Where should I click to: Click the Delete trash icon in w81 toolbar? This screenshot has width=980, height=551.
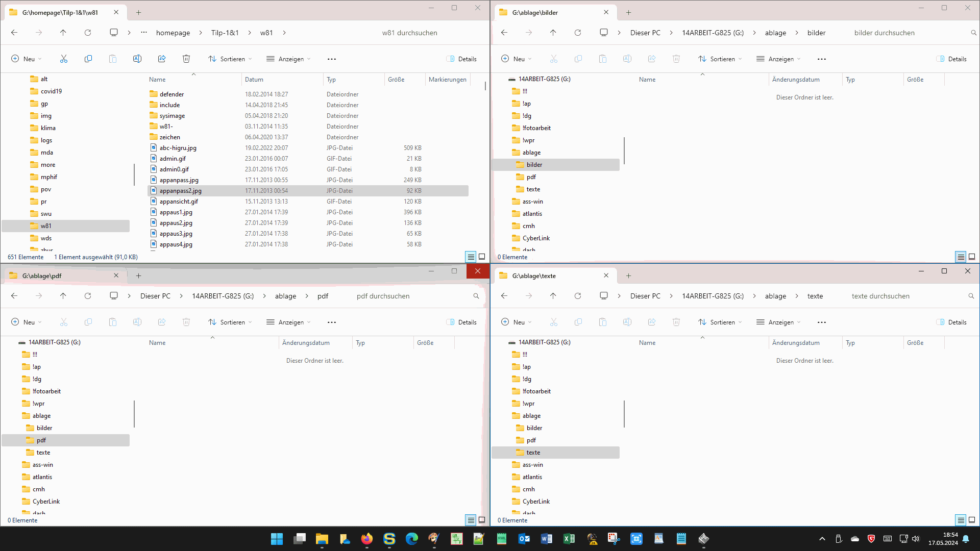tap(186, 59)
